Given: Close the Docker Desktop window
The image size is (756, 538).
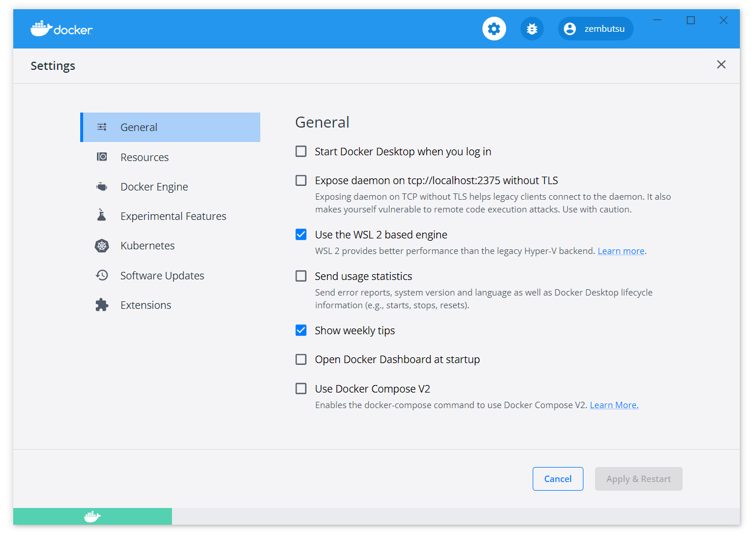Looking at the screenshot, I should click(724, 20).
